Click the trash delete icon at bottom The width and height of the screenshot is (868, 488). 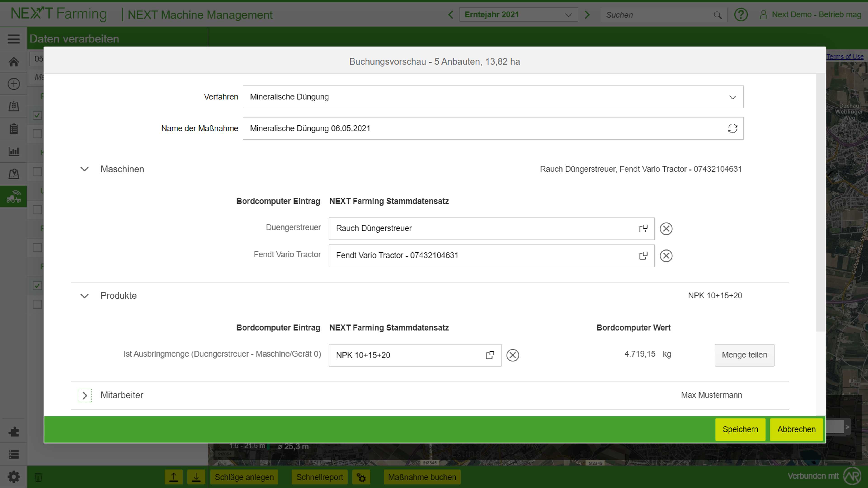[x=38, y=477]
